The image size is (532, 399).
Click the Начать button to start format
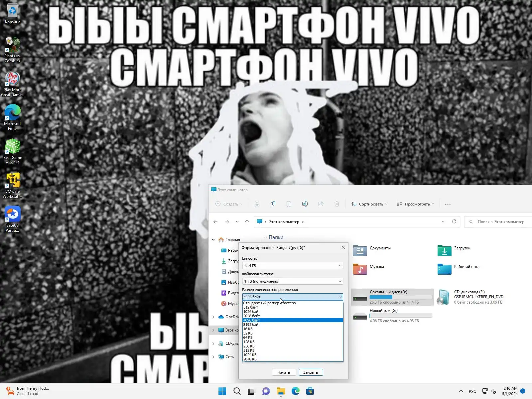click(284, 372)
